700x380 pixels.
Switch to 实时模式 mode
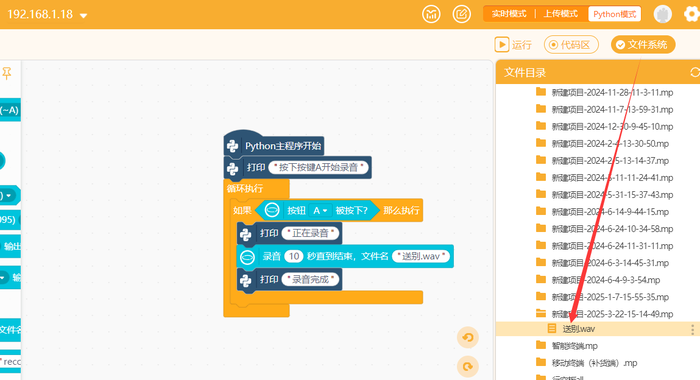[509, 14]
